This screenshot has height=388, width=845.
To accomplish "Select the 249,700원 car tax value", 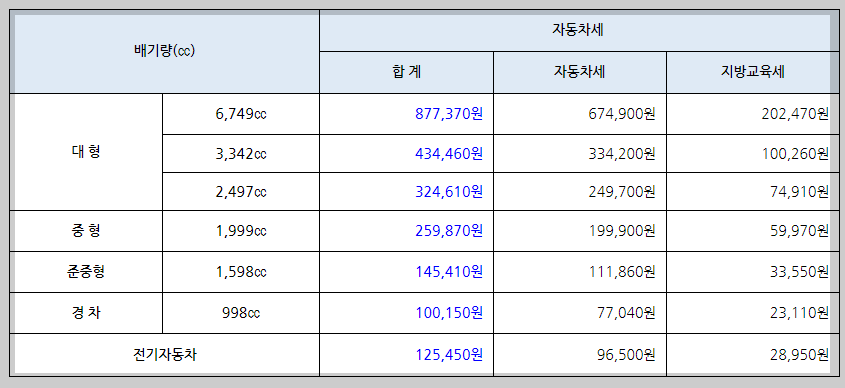I will point(622,191).
